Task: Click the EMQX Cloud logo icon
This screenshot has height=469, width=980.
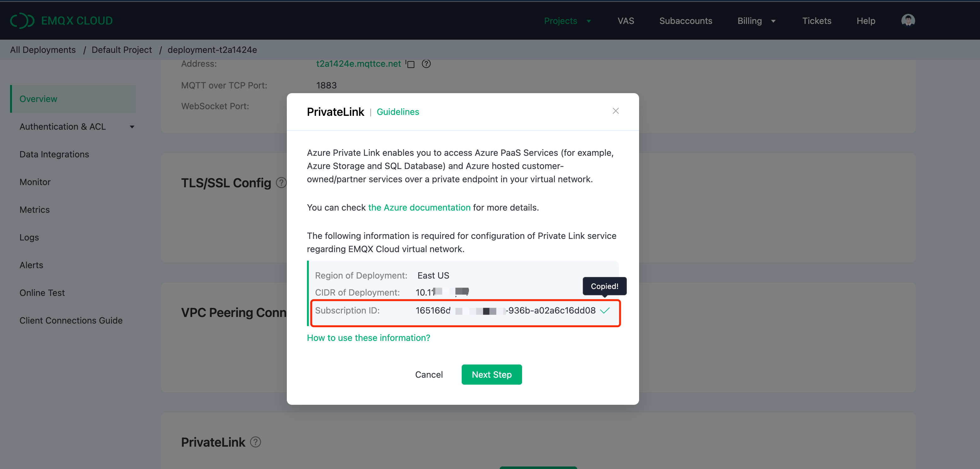Action: [22, 20]
